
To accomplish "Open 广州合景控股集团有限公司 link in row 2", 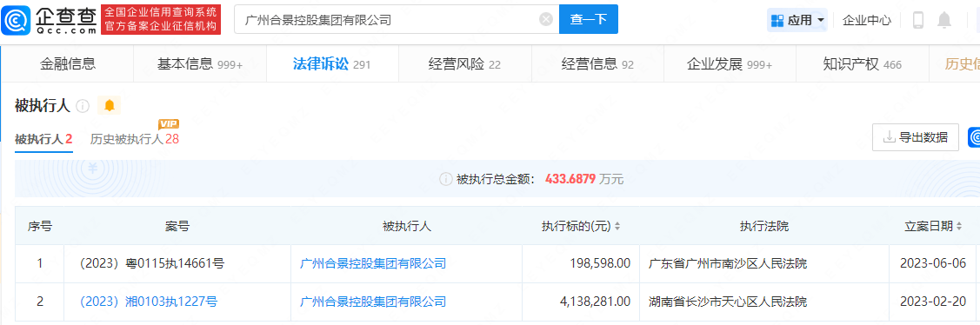I will pyautogui.click(x=373, y=302).
